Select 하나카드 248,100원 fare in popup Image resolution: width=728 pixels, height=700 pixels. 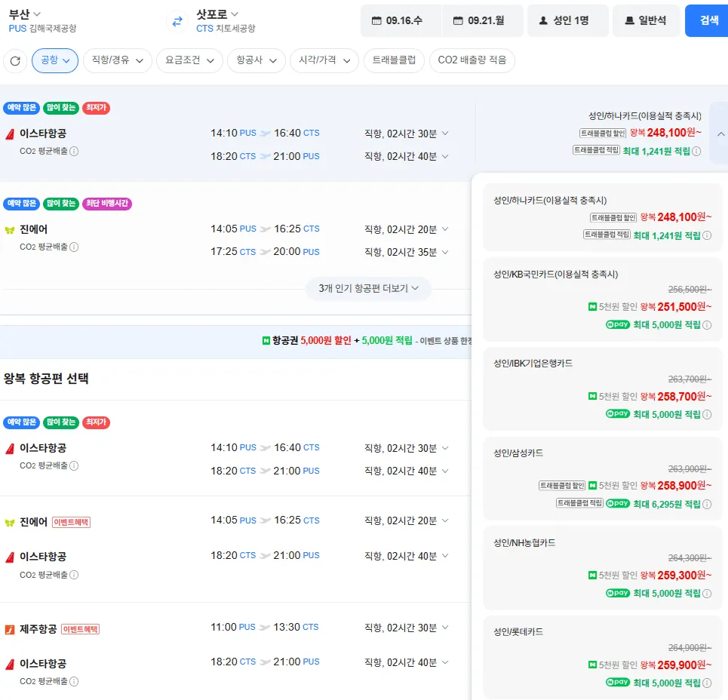click(603, 218)
